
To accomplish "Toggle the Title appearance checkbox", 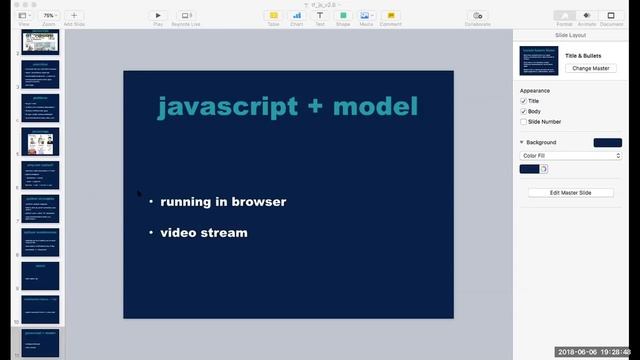I will pyautogui.click(x=523, y=101).
